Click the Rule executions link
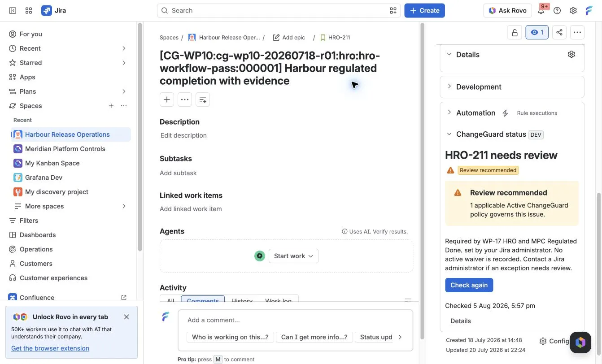The height and width of the screenshot is (364, 602). point(537,113)
